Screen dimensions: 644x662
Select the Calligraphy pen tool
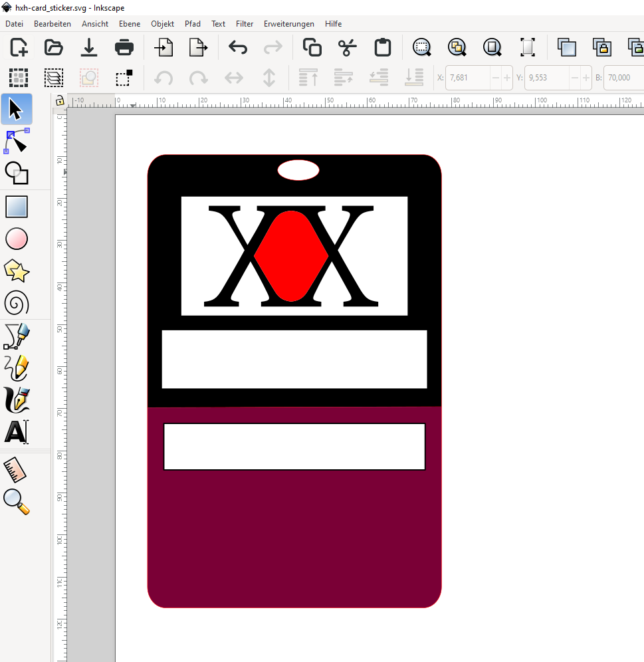click(x=17, y=400)
